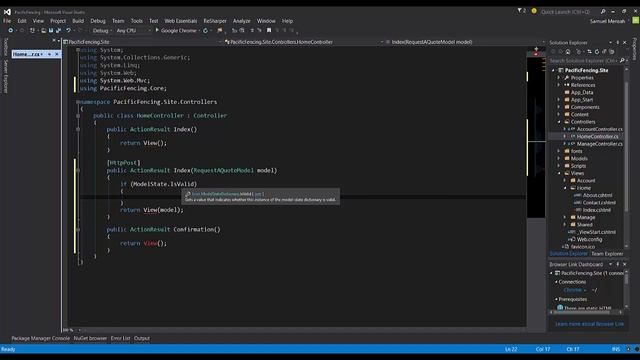Click the Save All toolbar icon
This screenshot has height=360, width=640.
point(58,31)
